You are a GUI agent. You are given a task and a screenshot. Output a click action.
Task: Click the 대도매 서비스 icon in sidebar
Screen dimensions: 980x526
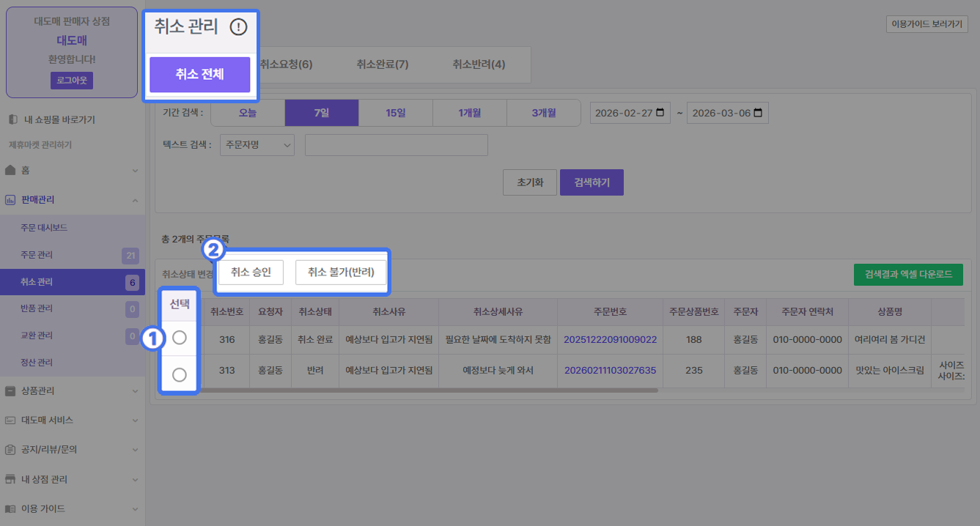10,421
